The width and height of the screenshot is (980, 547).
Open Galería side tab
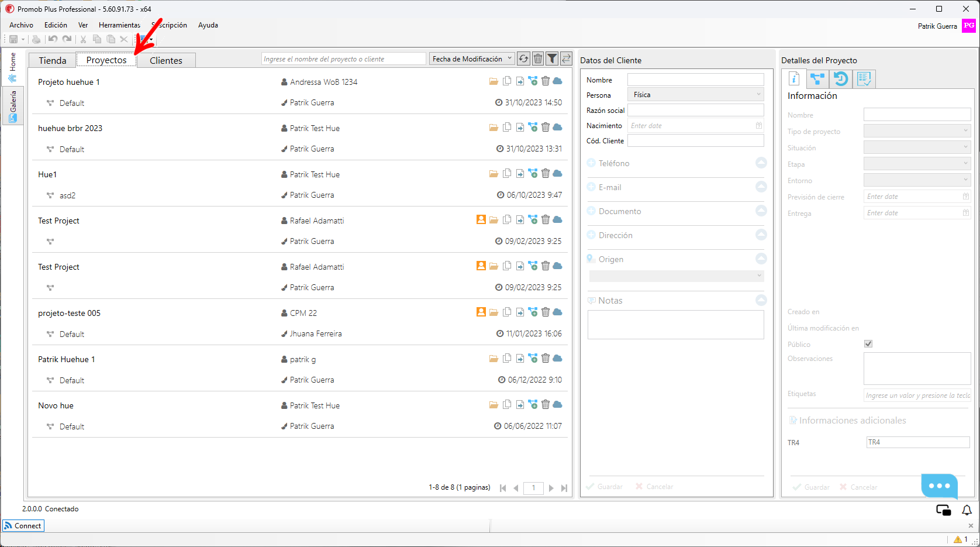[13, 106]
